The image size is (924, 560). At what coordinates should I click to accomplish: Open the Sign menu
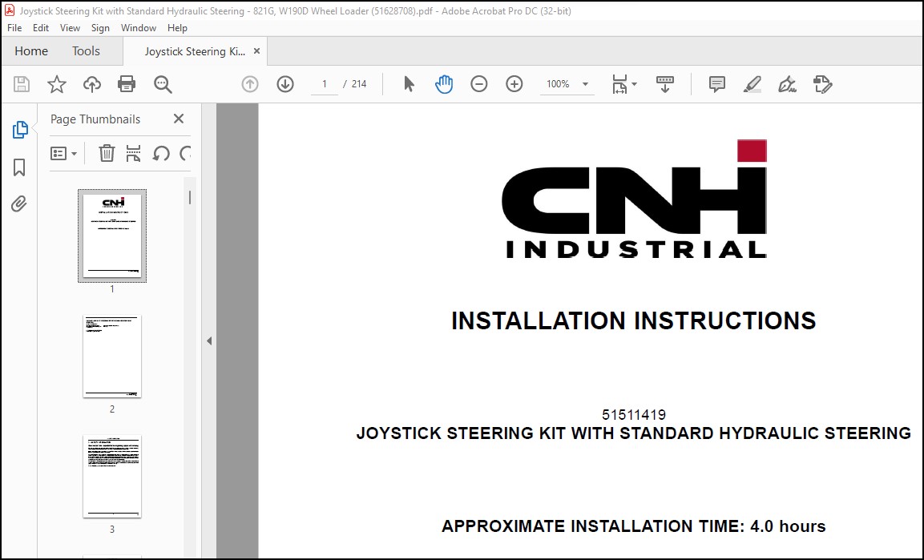[x=100, y=28]
